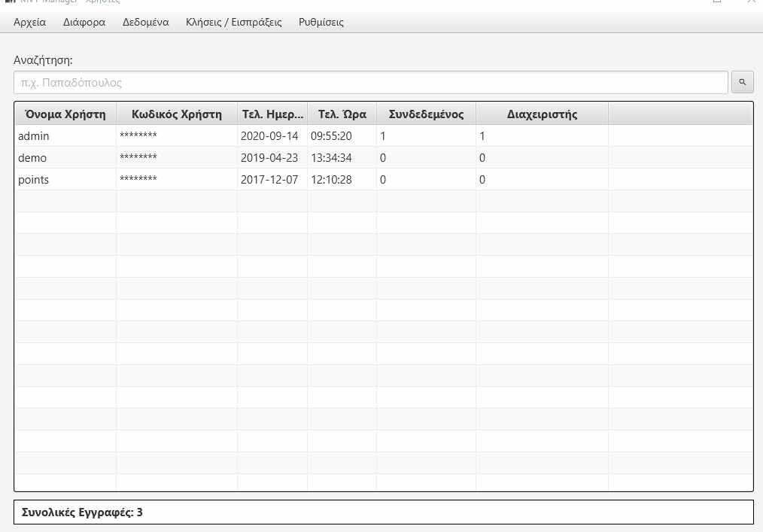The height and width of the screenshot is (532, 763).
Task: Sort by Κωδικός Χρήστη column header
Action: [x=177, y=114]
